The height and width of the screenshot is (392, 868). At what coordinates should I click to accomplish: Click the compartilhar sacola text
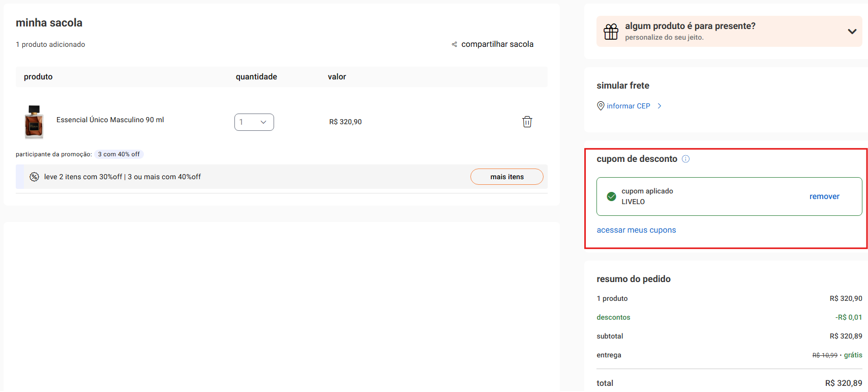(x=497, y=44)
